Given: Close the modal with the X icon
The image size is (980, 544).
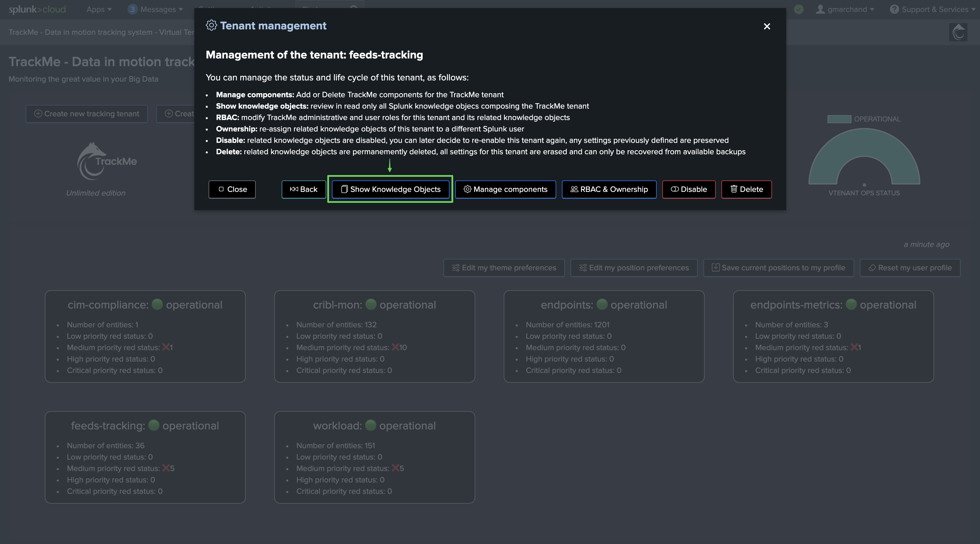Looking at the screenshot, I should pos(767,26).
